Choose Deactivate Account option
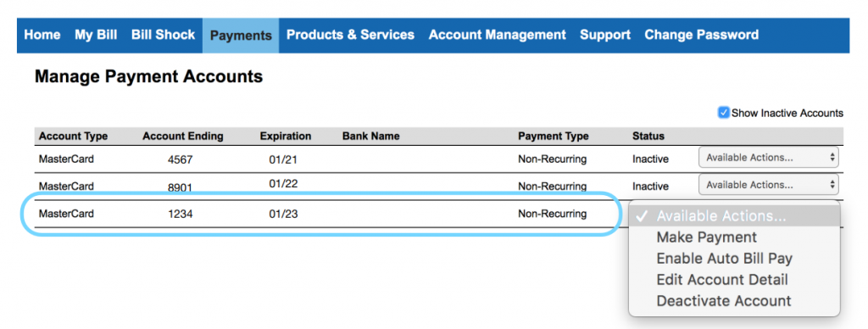This screenshot has height=329, width=868. click(724, 301)
